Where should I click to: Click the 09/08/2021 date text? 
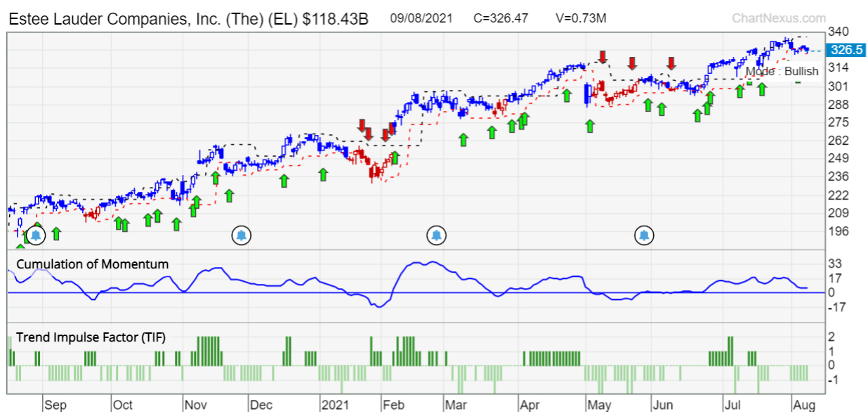pos(421,18)
